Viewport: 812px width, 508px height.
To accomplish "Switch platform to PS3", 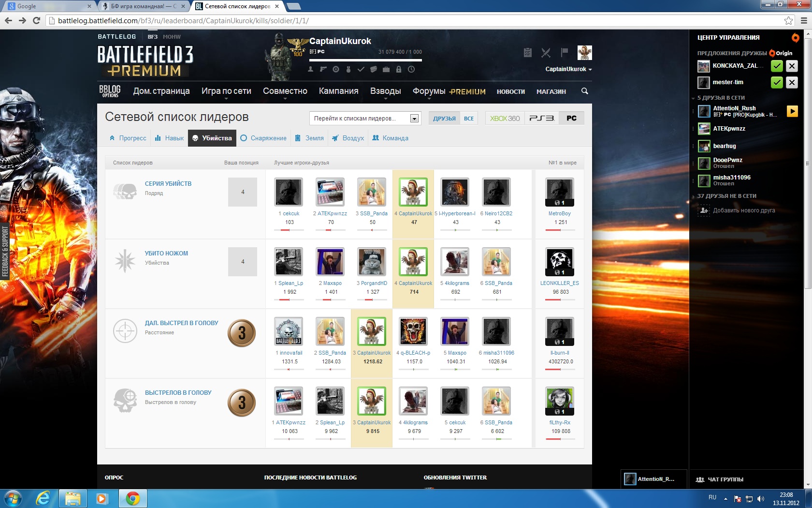I will 541,119.
